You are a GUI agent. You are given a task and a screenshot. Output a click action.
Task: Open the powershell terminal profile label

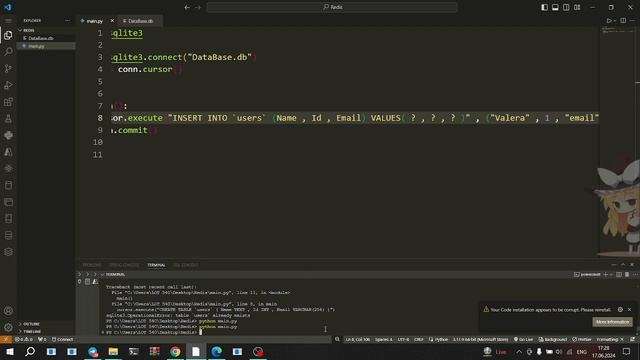point(587,275)
